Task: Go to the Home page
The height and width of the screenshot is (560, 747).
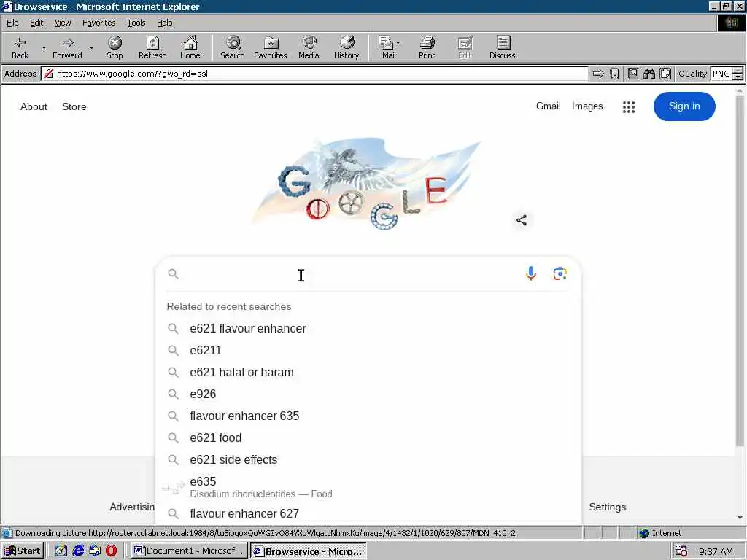Action: tap(190, 47)
